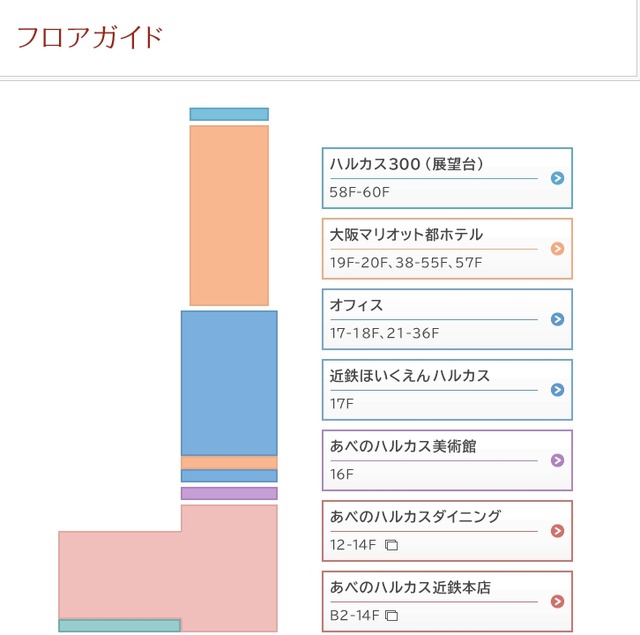Click the purple museum floor in the tower diagram
This screenshot has height=635, width=640.
pos(229,493)
